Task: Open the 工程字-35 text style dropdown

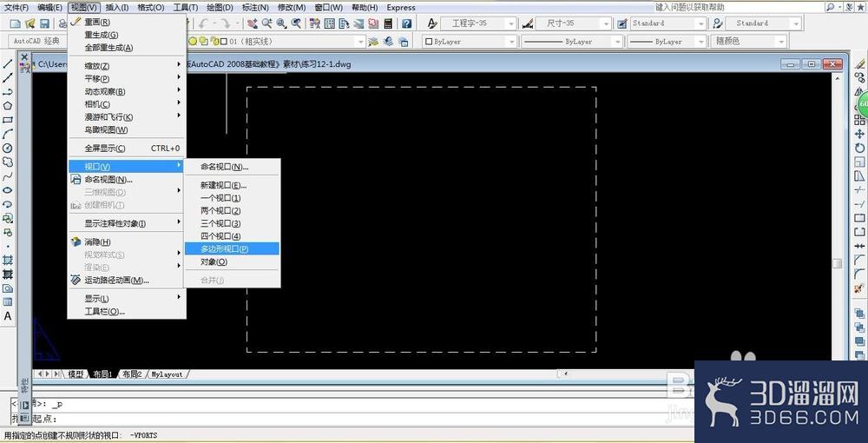Action: coord(511,23)
